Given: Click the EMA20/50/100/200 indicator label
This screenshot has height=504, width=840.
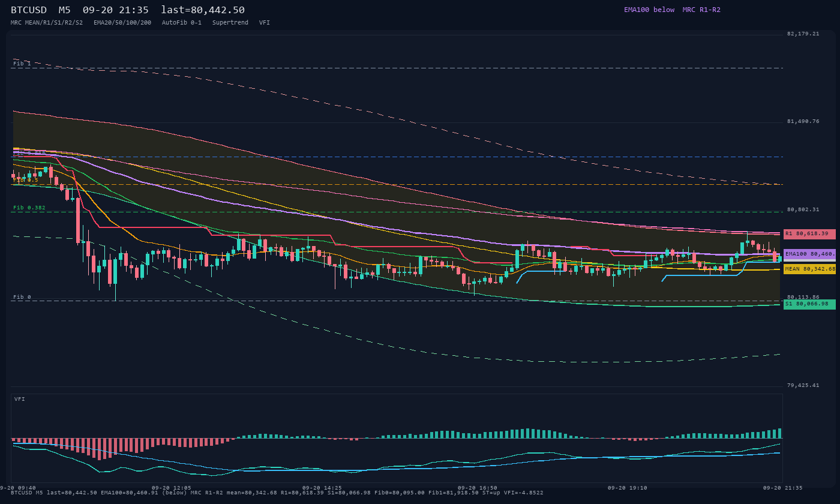Looking at the screenshot, I should pos(122,23).
